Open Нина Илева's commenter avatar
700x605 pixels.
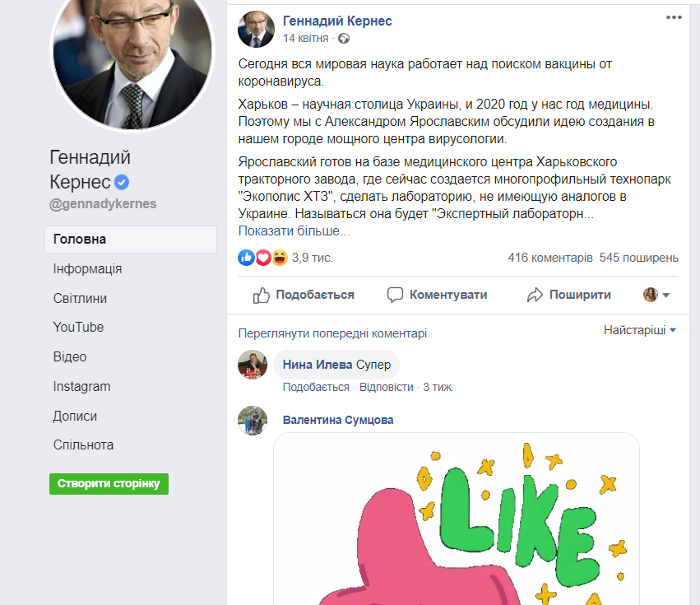[x=253, y=365]
